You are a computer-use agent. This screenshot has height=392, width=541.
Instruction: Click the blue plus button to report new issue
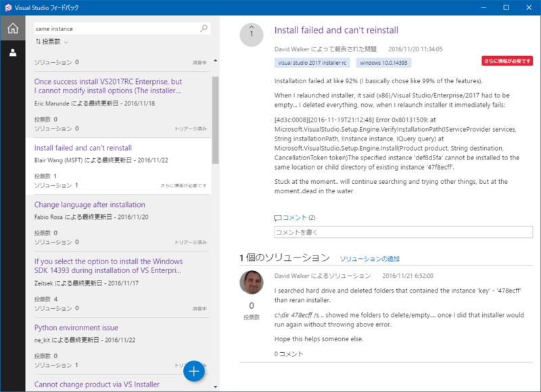194,371
